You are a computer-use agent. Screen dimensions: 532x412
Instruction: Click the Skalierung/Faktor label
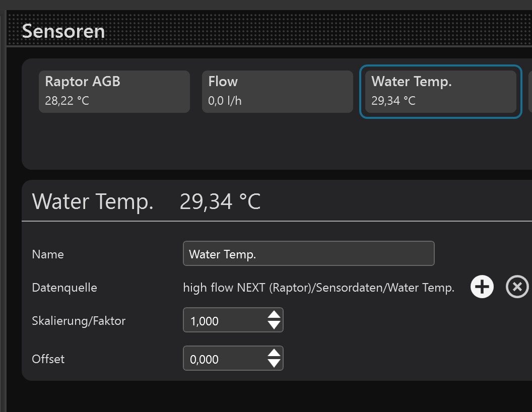pyautogui.click(x=79, y=321)
